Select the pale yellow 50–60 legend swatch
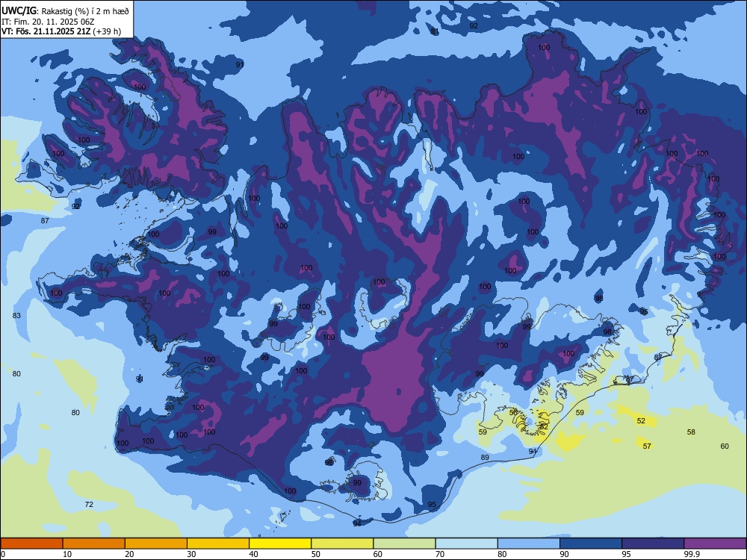The image size is (747, 560). [x=343, y=544]
